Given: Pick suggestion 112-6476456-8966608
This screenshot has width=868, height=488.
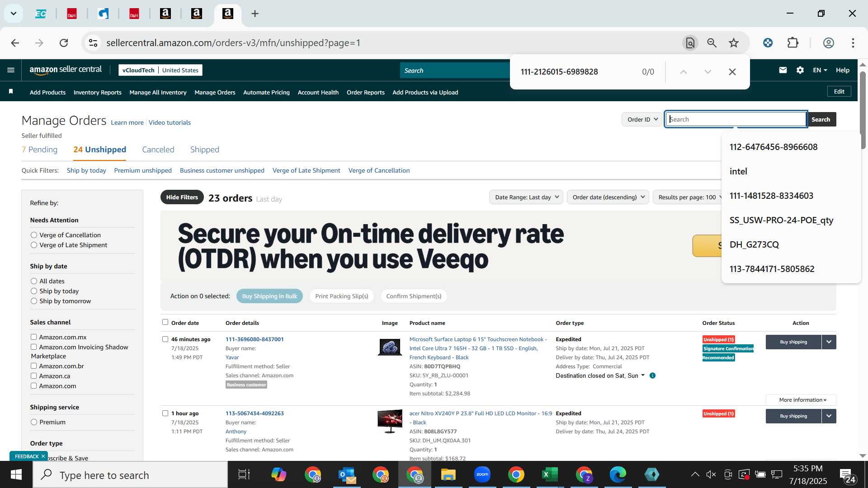Looking at the screenshot, I should pos(774,147).
